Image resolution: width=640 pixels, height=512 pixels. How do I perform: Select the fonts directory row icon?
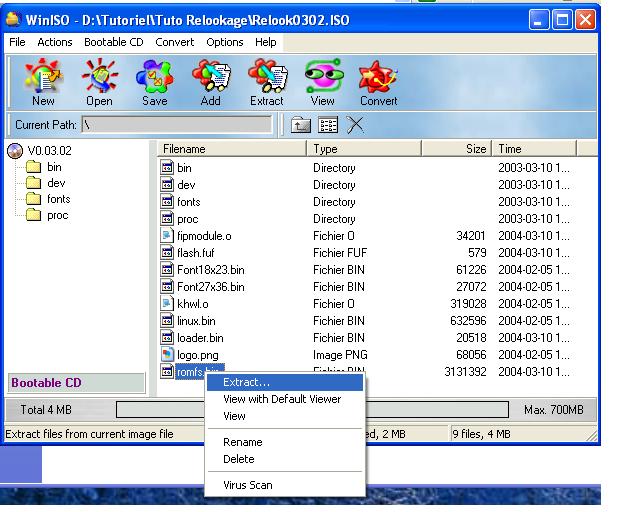[x=167, y=202]
